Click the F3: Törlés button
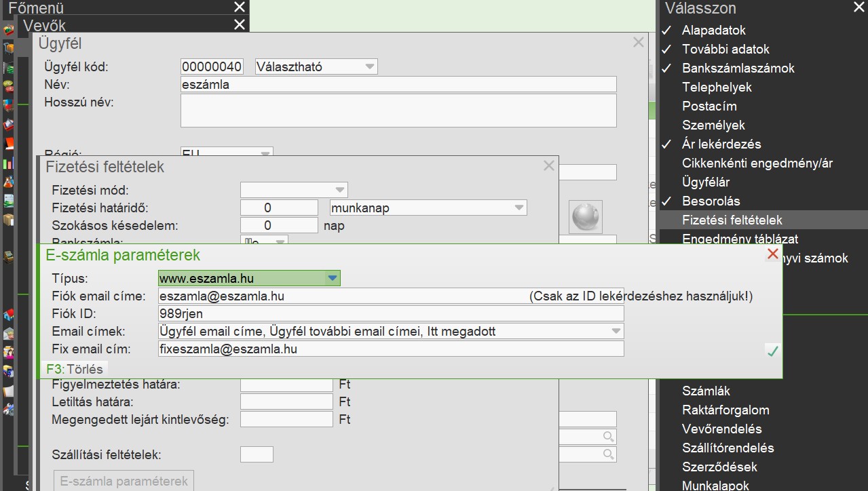The width and height of the screenshot is (868, 491). pyautogui.click(x=75, y=370)
